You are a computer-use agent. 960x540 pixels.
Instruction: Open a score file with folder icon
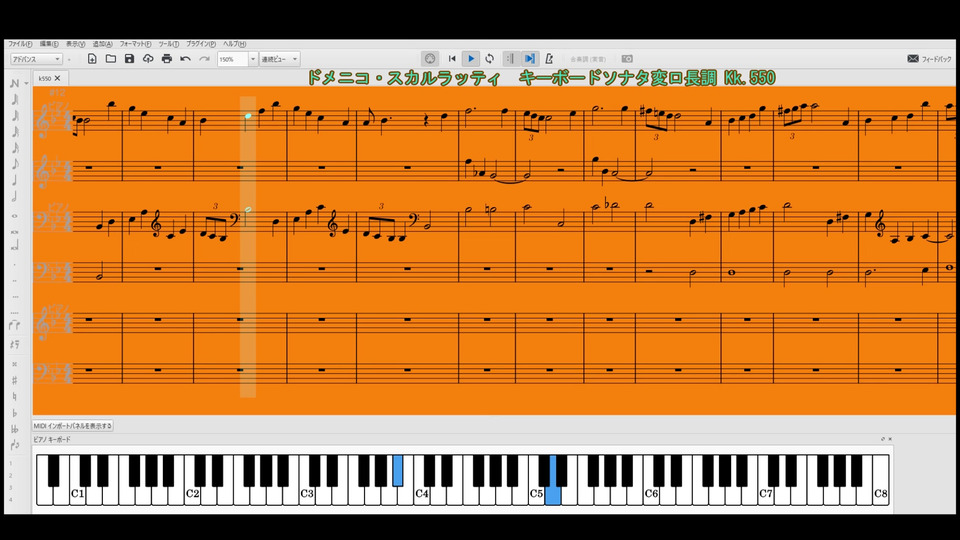(x=111, y=59)
